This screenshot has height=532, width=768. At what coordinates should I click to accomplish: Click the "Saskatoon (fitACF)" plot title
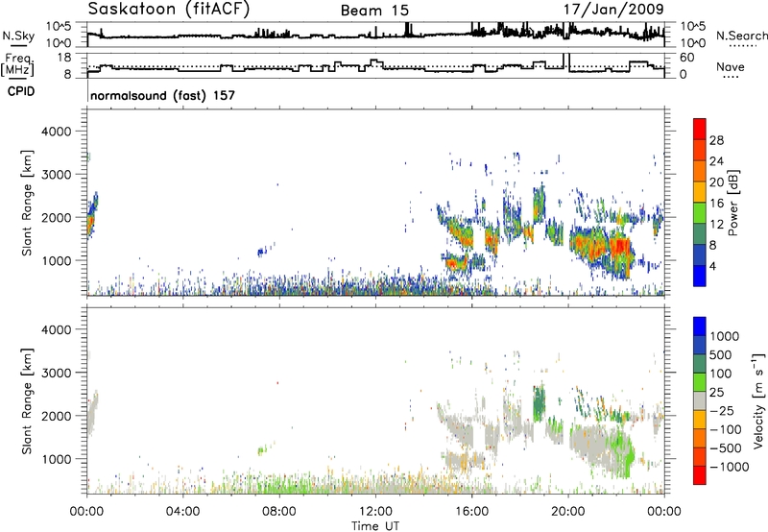(169, 10)
